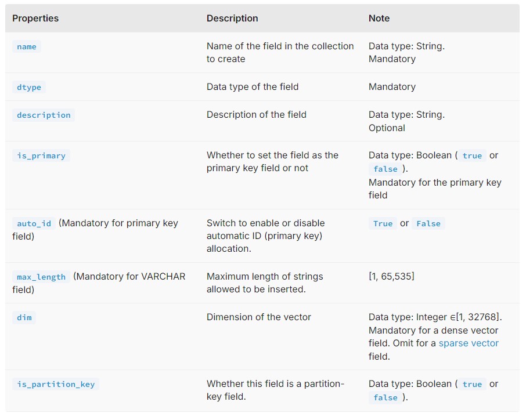
Task: Click the dim property code tag
Action: pyautogui.click(x=24, y=317)
